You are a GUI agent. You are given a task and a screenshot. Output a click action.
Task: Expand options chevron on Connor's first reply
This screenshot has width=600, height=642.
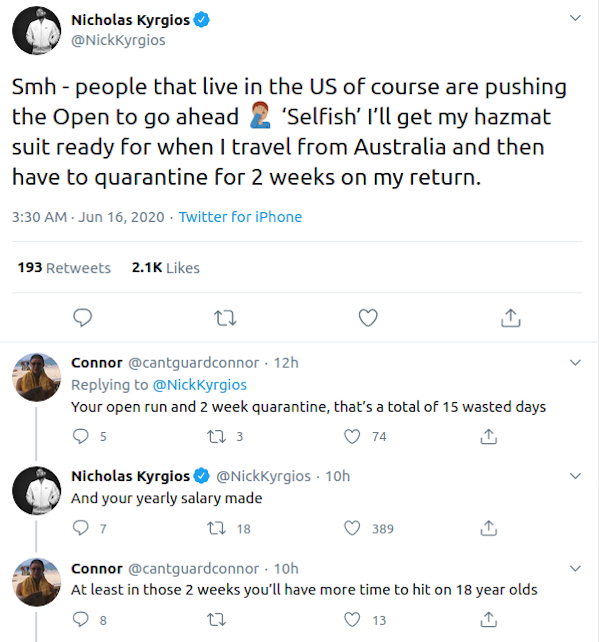[x=575, y=362]
